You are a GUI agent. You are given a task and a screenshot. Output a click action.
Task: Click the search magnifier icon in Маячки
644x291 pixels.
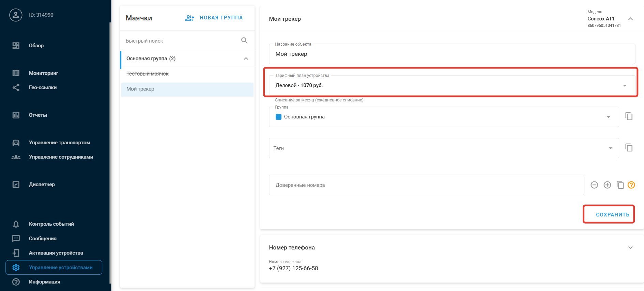244,41
